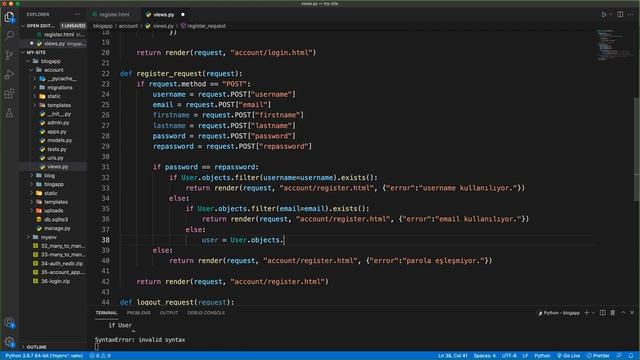Go to line via Ln 38, Col 41
Image resolution: width=640 pixels, height=360 pixels.
(453, 356)
